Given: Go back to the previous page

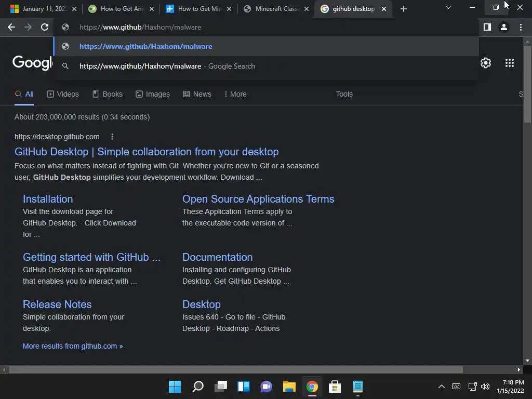Looking at the screenshot, I should [x=11, y=27].
